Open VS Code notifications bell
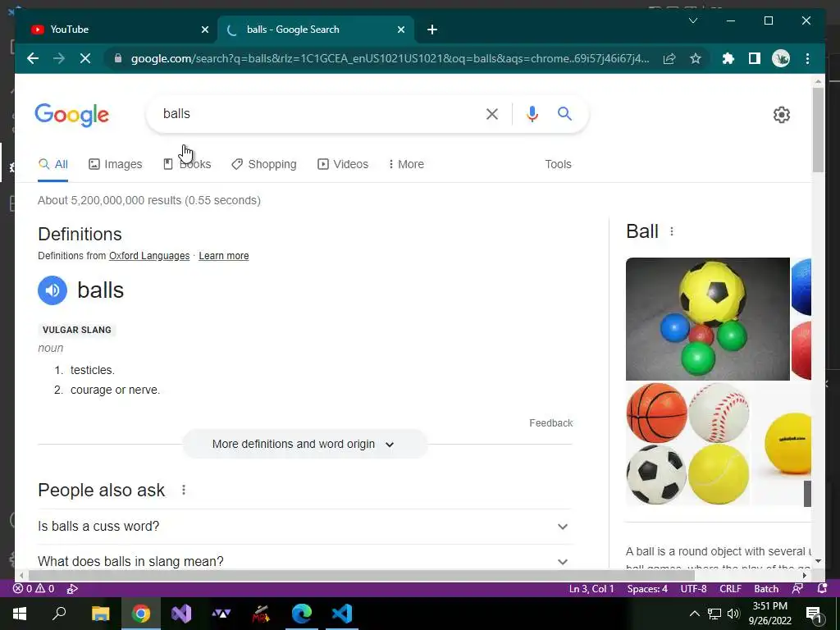 (822, 589)
